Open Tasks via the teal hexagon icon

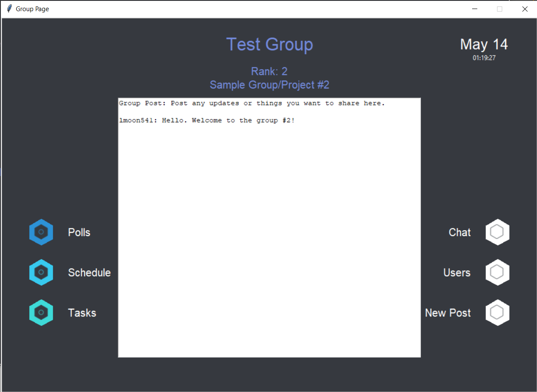(41, 313)
